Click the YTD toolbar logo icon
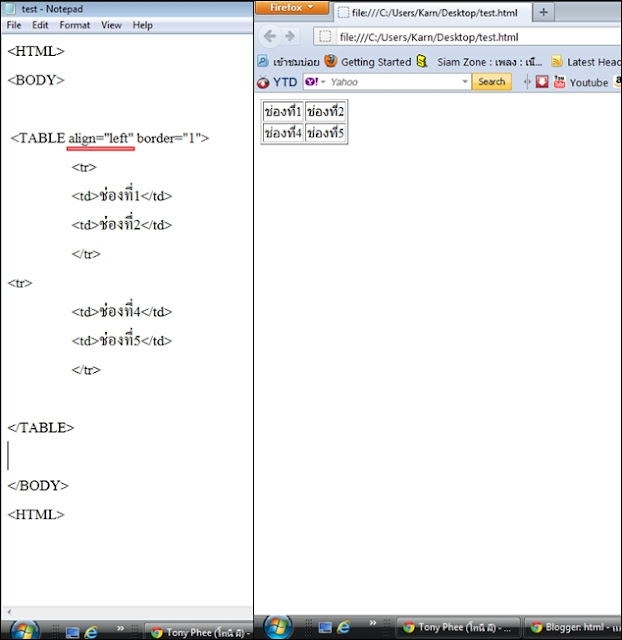 263,82
